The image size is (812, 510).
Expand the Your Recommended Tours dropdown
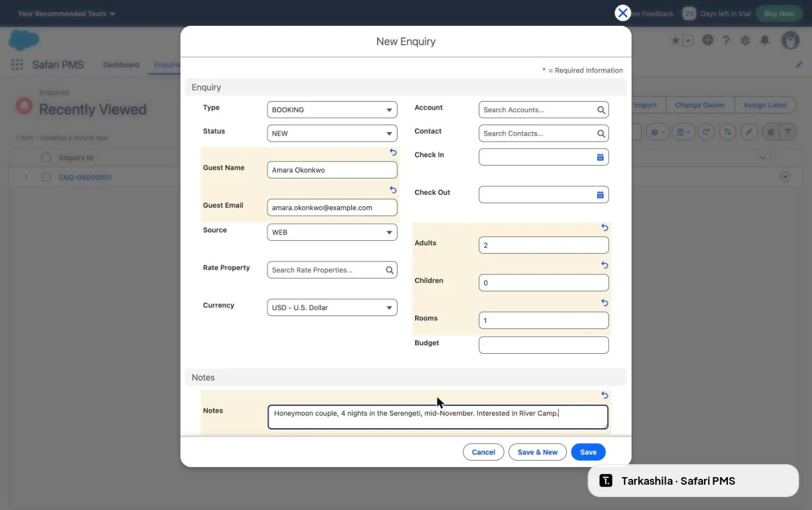pos(66,14)
